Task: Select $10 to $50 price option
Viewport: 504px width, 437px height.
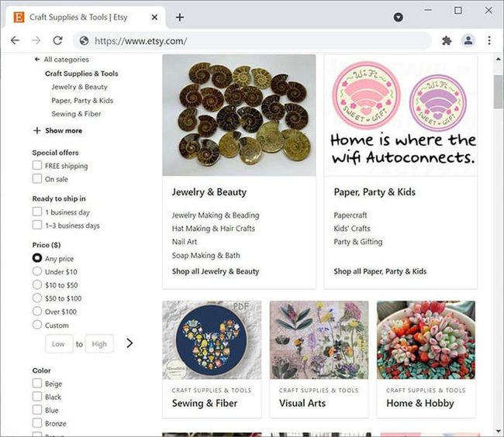Action: (37, 284)
